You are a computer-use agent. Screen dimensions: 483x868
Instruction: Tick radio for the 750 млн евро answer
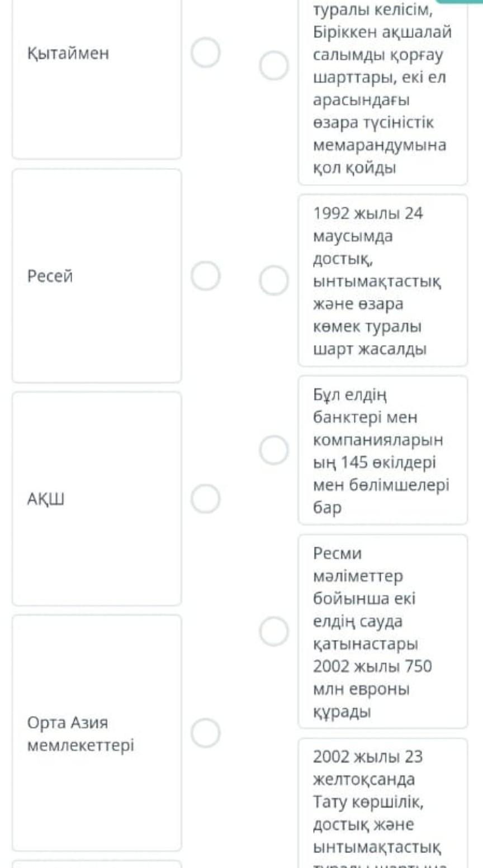(274, 632)
